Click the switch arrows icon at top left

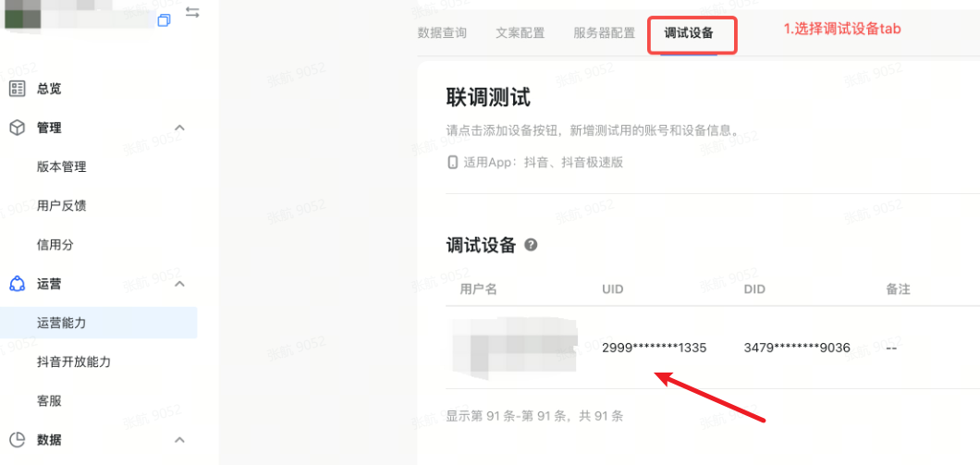tap(192, 13)
